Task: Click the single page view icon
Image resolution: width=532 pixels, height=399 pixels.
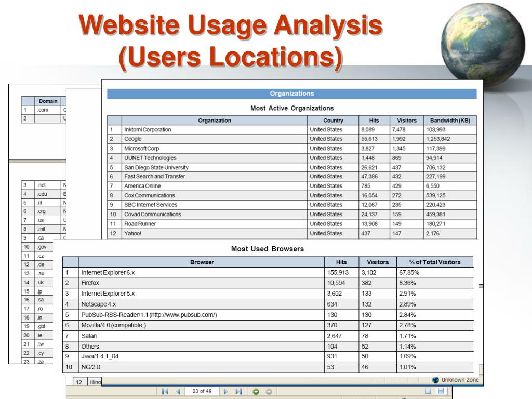Action: (428, 391)
